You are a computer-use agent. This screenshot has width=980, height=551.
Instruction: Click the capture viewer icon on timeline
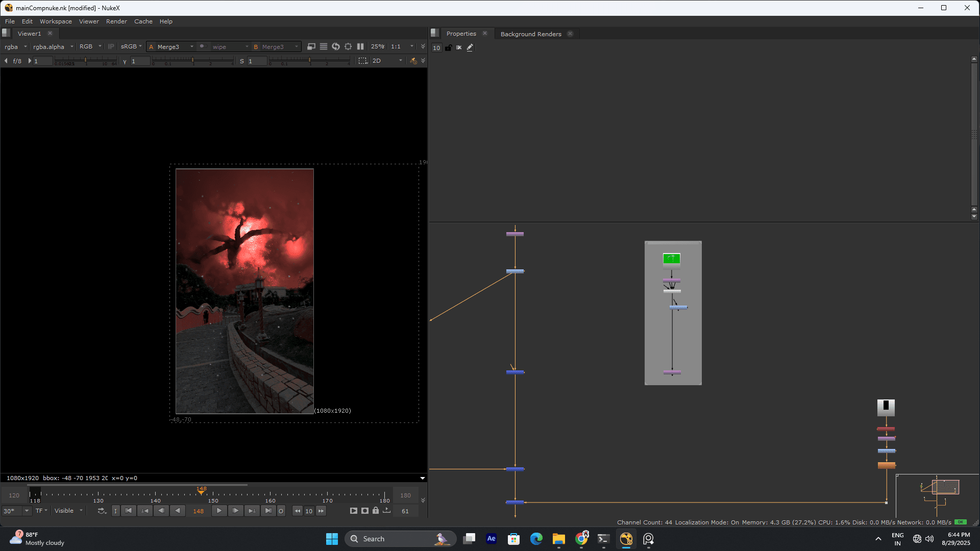[364, 511]
